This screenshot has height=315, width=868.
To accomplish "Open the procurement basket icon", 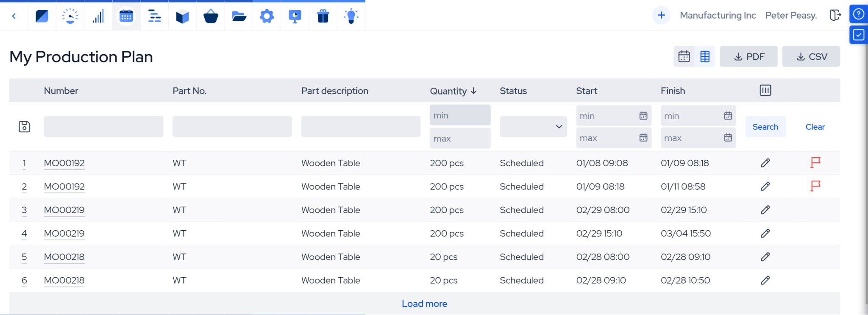I will point(211,16).
